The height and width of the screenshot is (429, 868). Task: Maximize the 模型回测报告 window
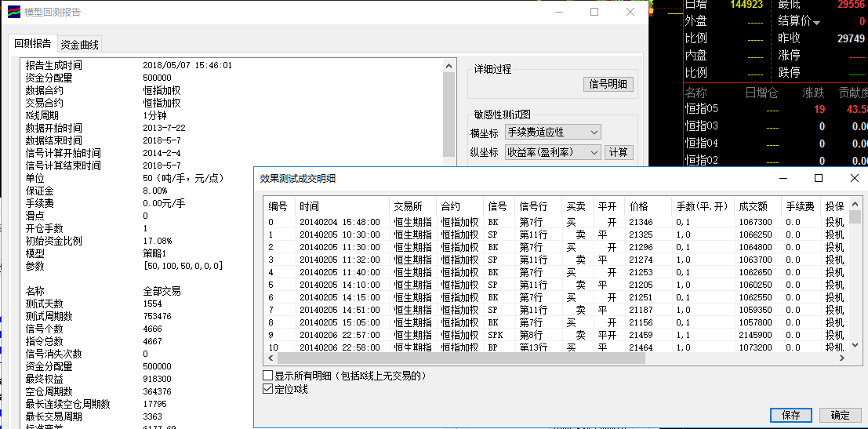click(594, 13)
